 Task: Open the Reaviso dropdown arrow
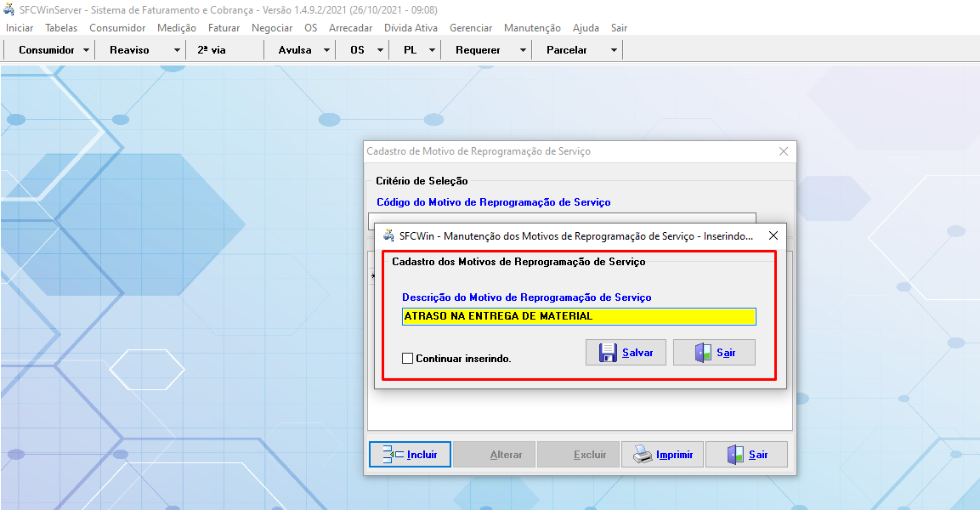pos(177,50)
